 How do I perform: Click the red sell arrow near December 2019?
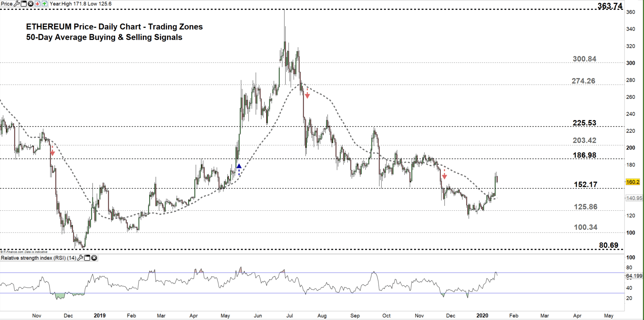tap(444, 174)
